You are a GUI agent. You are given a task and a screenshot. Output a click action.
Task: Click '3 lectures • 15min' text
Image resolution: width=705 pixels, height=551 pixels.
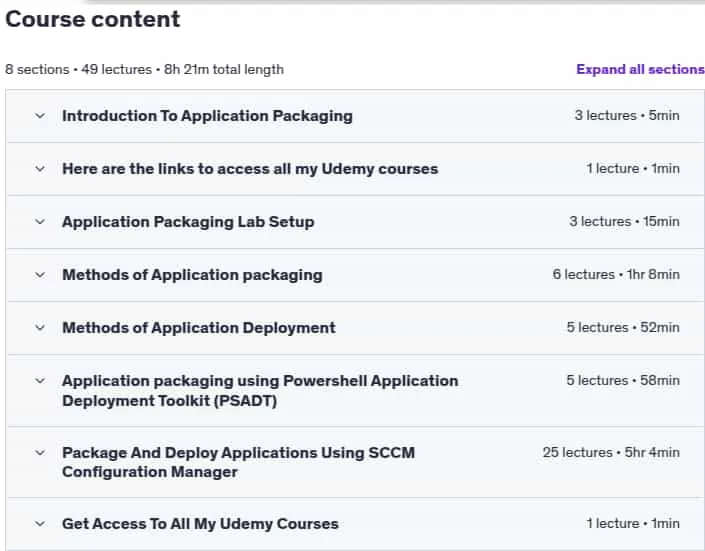624,222
